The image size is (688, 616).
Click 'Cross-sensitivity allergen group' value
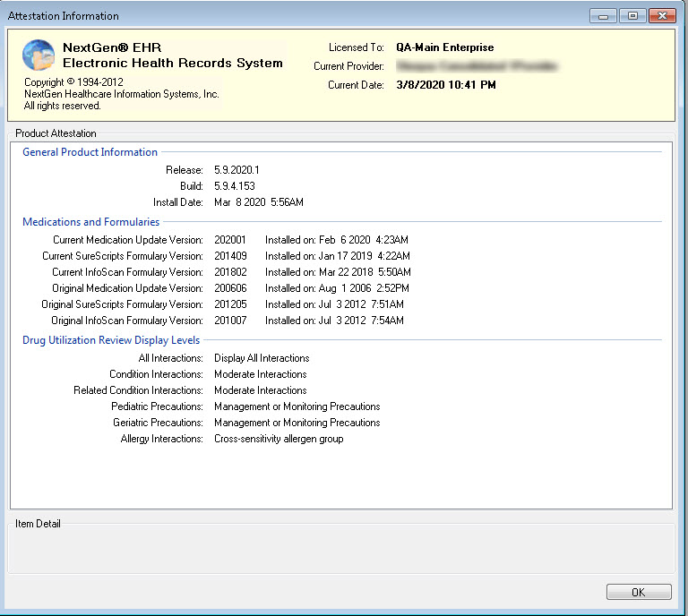279,439
